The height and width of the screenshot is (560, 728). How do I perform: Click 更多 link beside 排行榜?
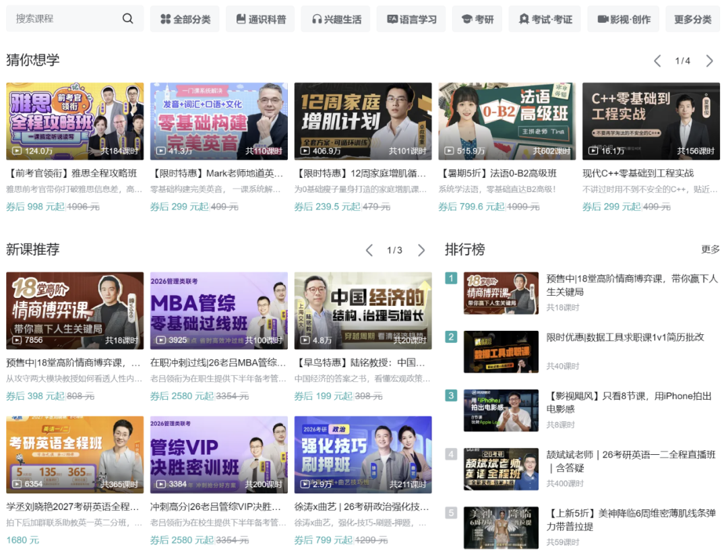point(710,250)
